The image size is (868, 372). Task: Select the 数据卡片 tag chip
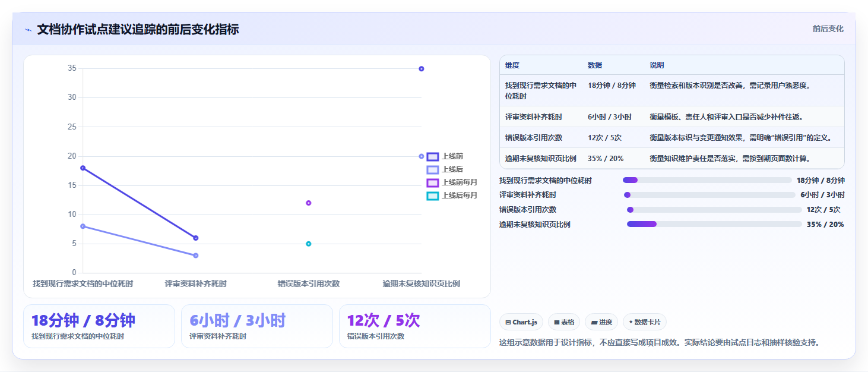click(644, 322)
